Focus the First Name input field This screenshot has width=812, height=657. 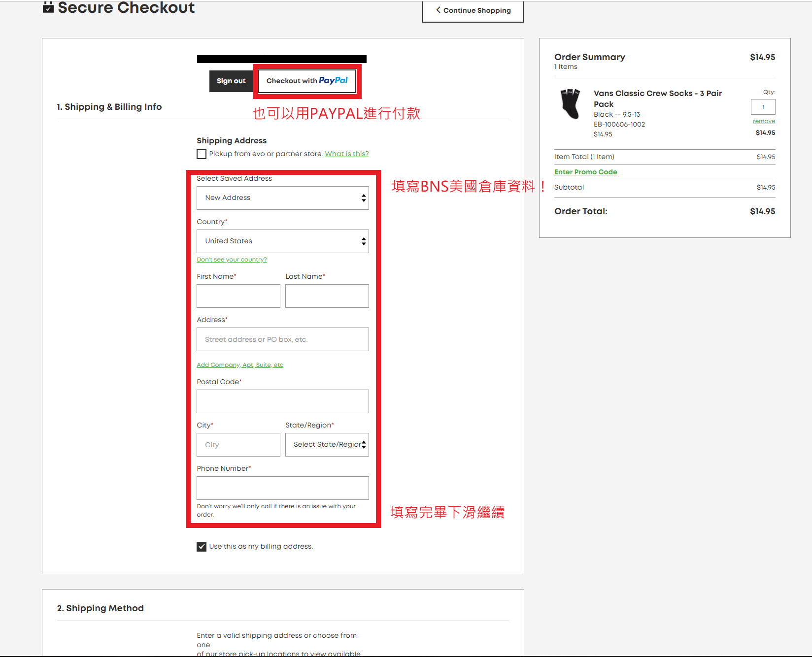click(238, 296)
